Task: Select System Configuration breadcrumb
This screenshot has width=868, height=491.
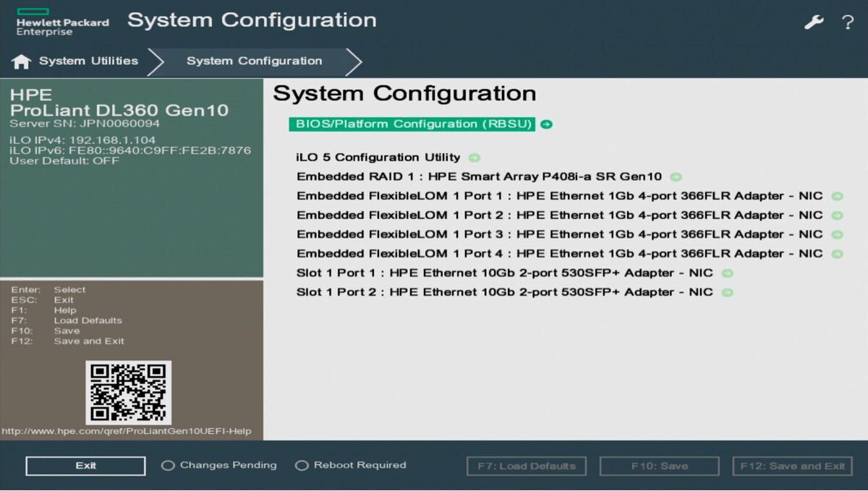Action: coord(254,61)
